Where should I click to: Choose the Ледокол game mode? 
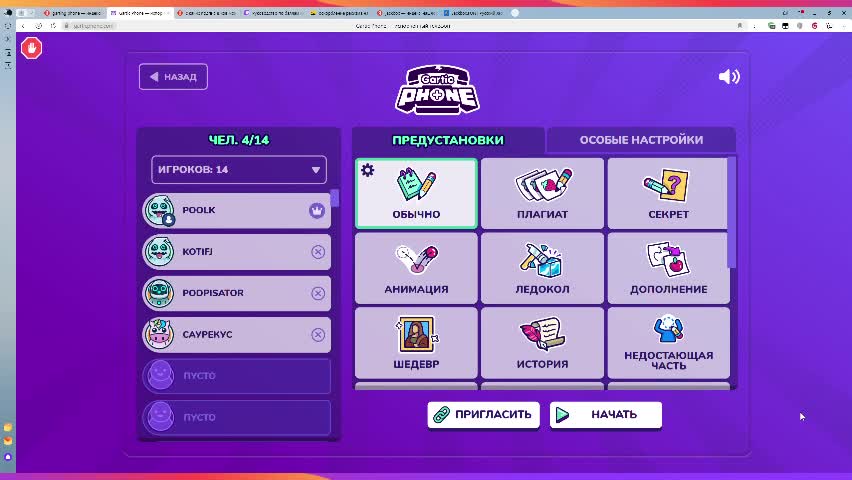pyautogui.click(x=542, y=269)
